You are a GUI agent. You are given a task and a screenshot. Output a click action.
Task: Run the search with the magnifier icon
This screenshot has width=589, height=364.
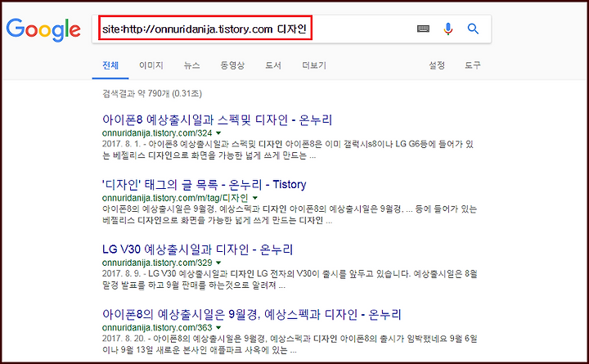click(x=473, y=29)
